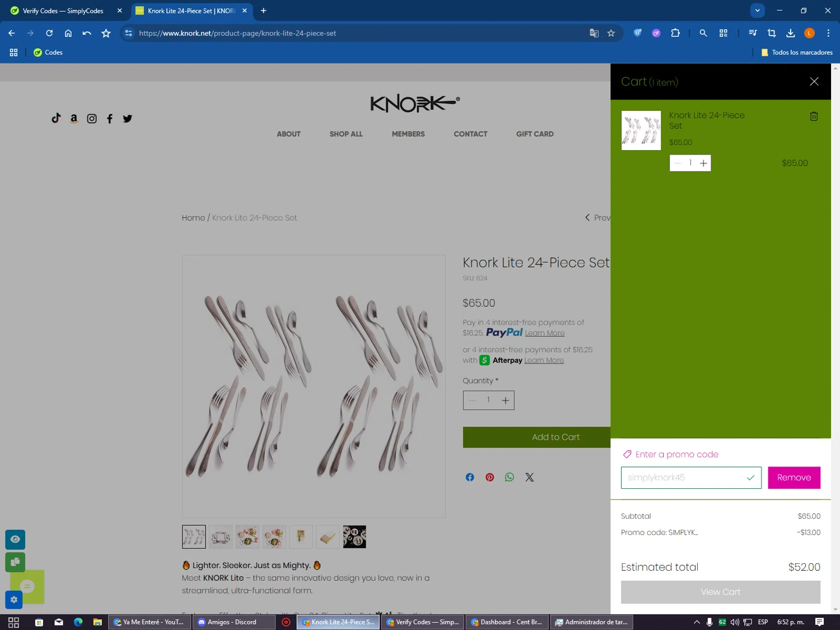Select first product thumbnail

click(194, 536)
